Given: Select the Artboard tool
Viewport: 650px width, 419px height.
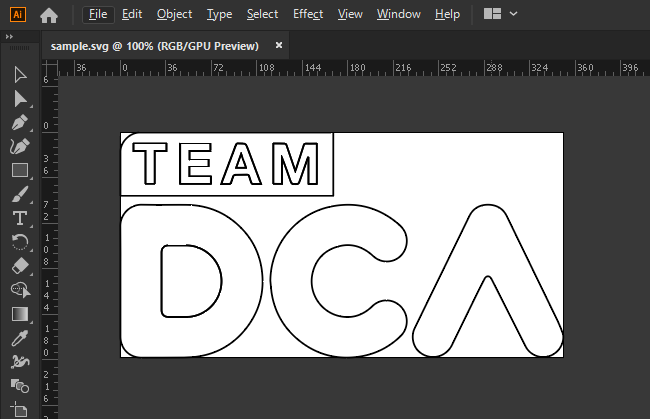Looking at the screenshot, I should pos(19,409).
